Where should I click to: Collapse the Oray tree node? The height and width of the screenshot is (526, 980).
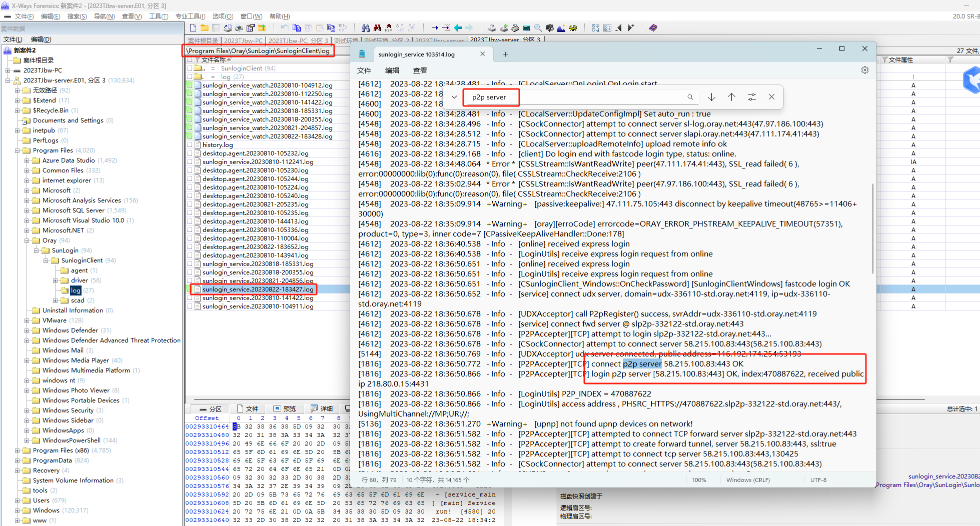(x=27, y=240)
